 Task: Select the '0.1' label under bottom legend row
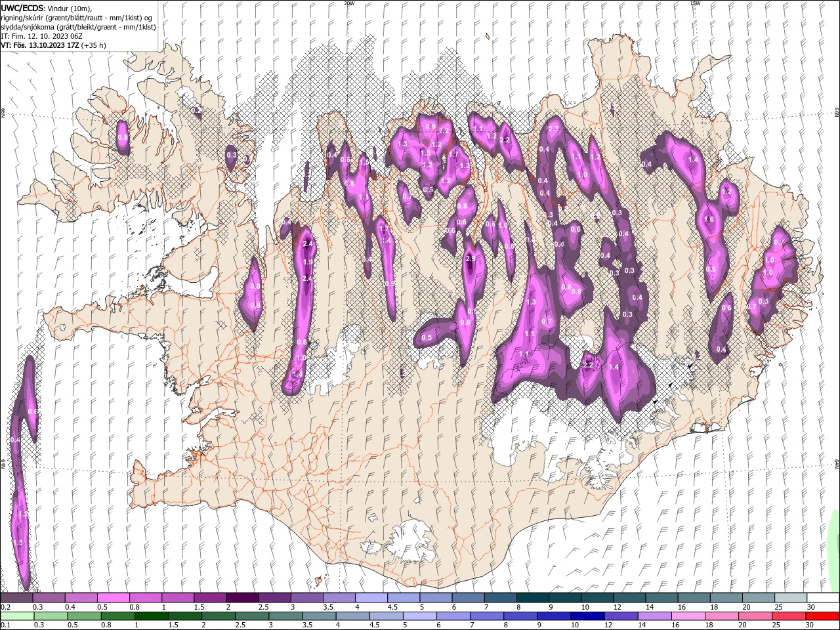pos(5,625)
